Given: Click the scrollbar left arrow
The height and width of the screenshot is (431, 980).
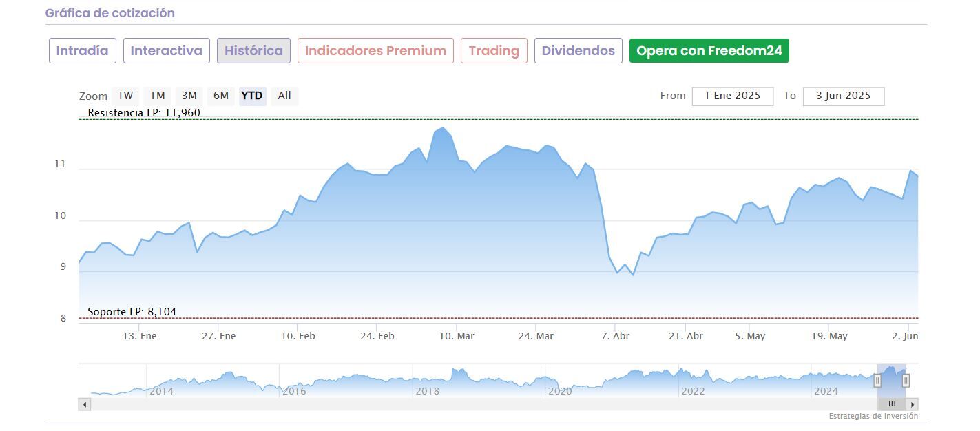Looking at the screenshot, I should (x=85, y=405).
